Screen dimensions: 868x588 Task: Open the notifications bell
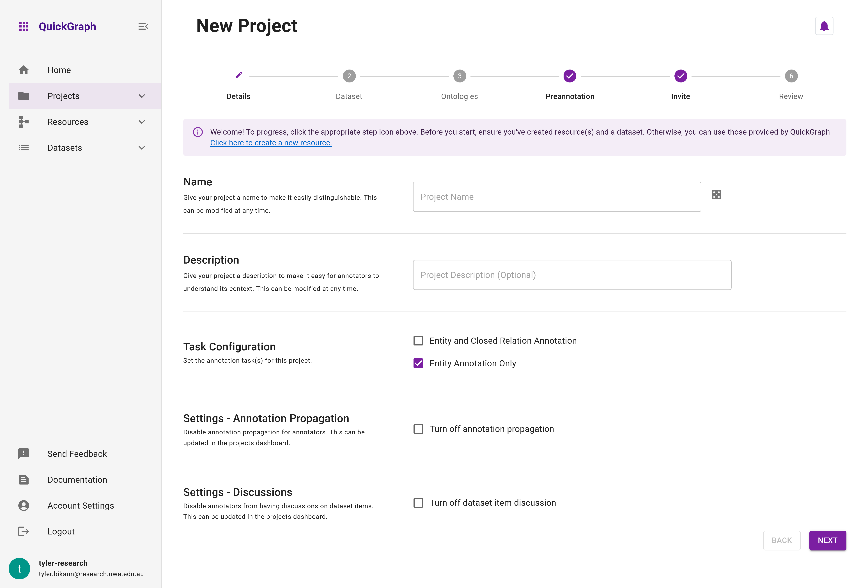[824, 26]
